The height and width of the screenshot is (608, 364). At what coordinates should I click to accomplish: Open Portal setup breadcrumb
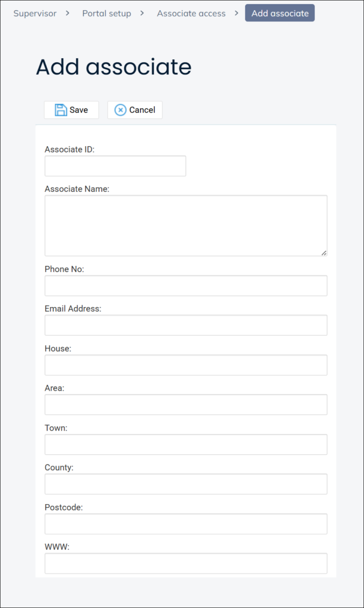(106, 13)
